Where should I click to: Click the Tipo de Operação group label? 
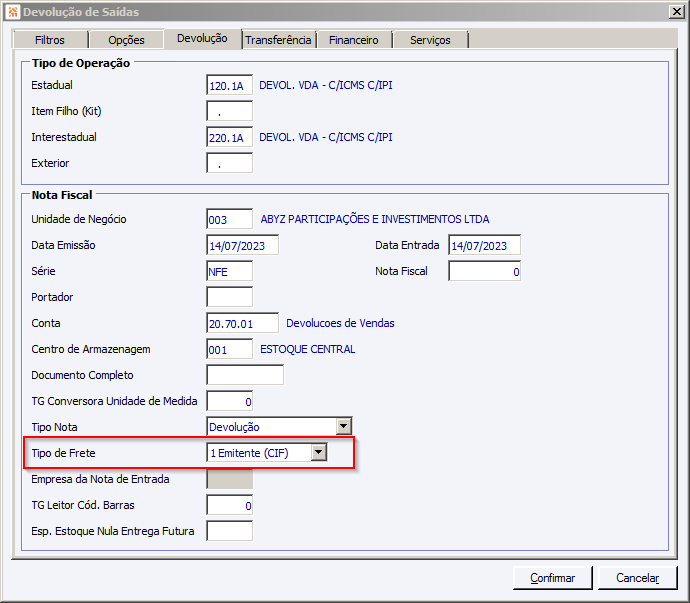(81, 63)
